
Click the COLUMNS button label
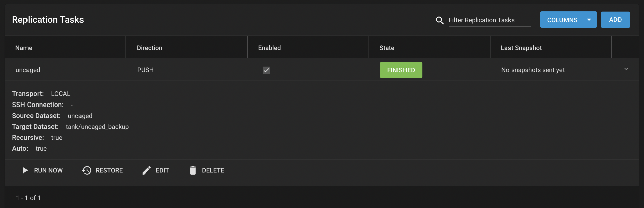point(562,20)
